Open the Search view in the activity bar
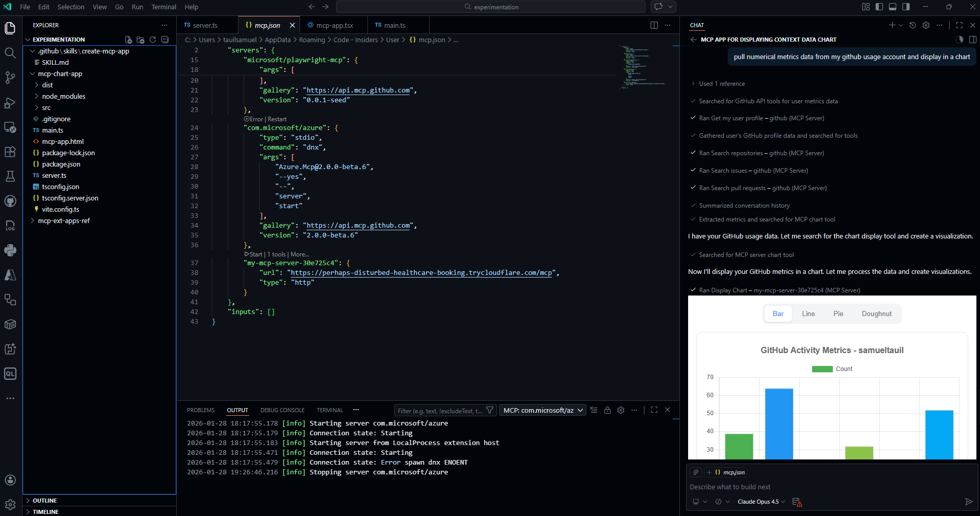 click(x=10, y=52)
